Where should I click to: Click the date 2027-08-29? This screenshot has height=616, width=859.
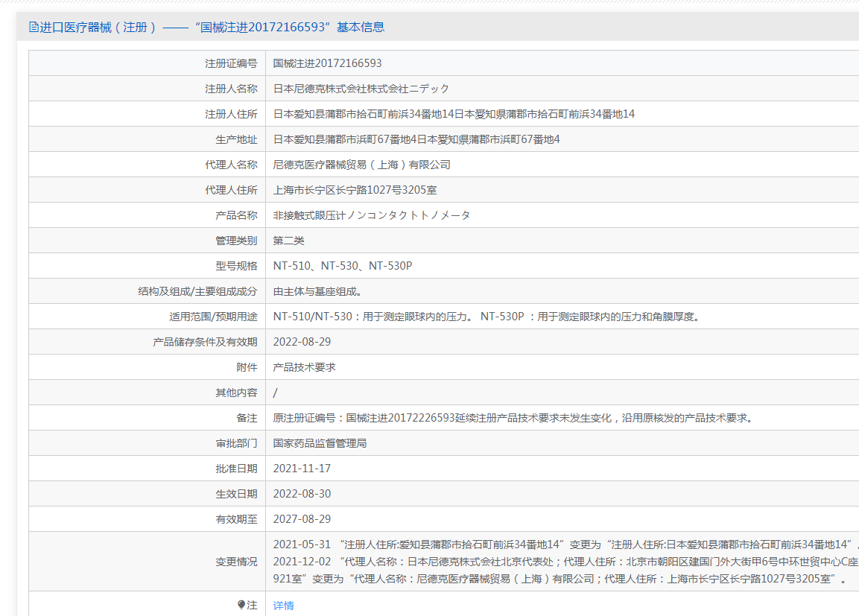[302, 519]
